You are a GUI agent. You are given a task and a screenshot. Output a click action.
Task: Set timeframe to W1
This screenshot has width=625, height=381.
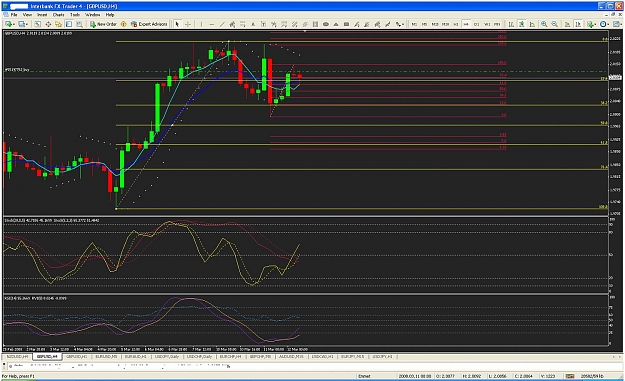[x=487, y=24]
